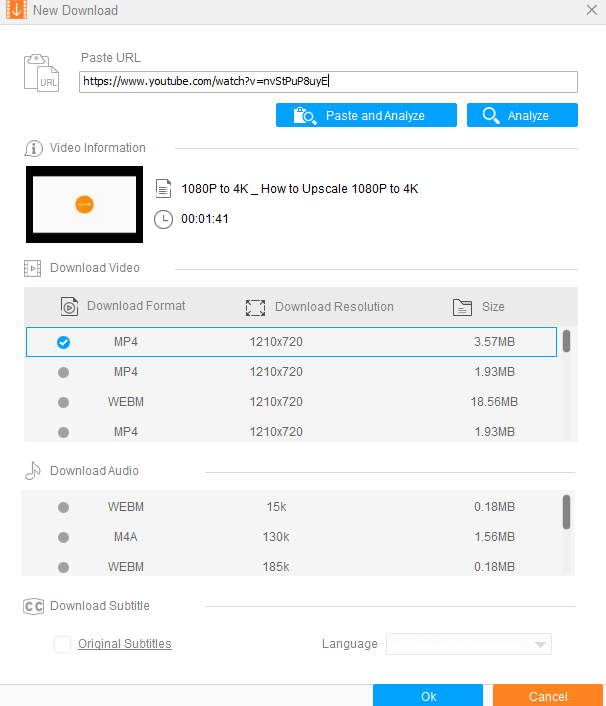Image resolution: width=606 pixels, height=706 pixels.
Task: Click the Size column folder icon
Action: (x=462, y=307)
